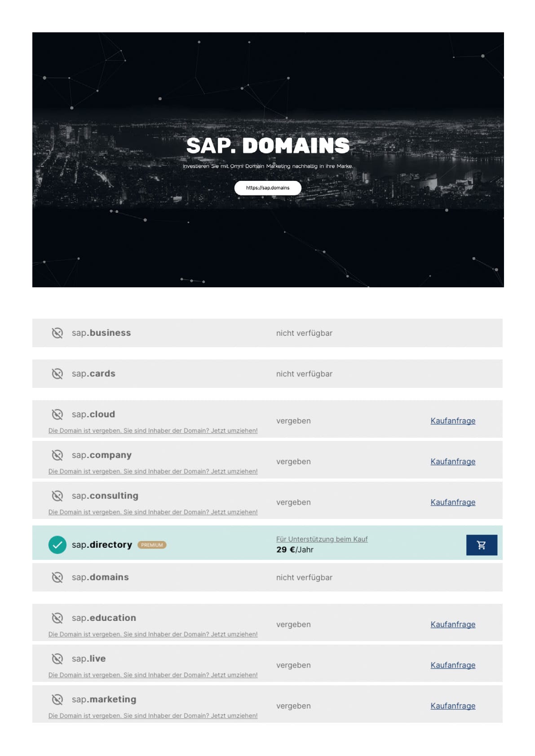Click Kaufanfrage link for sap.company
535x756 pixels.
[x=453, y=462]
